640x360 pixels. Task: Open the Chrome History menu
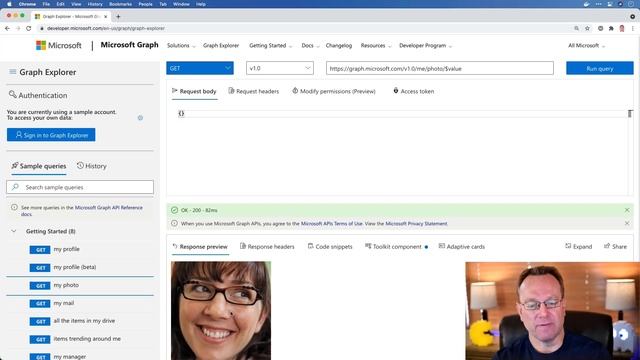point(95,4)
